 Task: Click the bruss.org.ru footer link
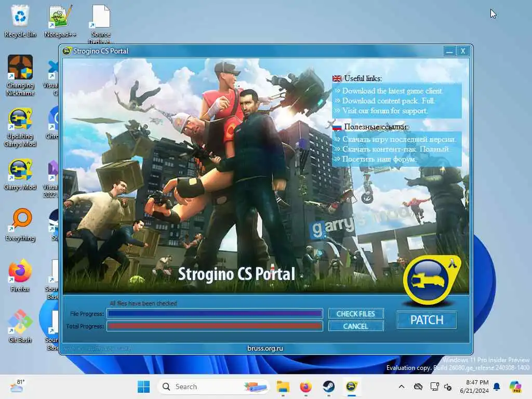265,348
